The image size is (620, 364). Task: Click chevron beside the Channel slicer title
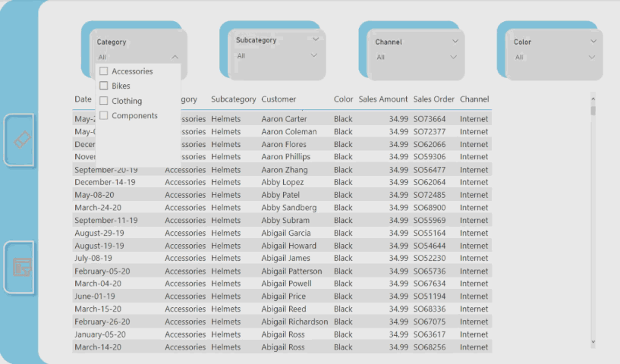click(x=455, y=42)
